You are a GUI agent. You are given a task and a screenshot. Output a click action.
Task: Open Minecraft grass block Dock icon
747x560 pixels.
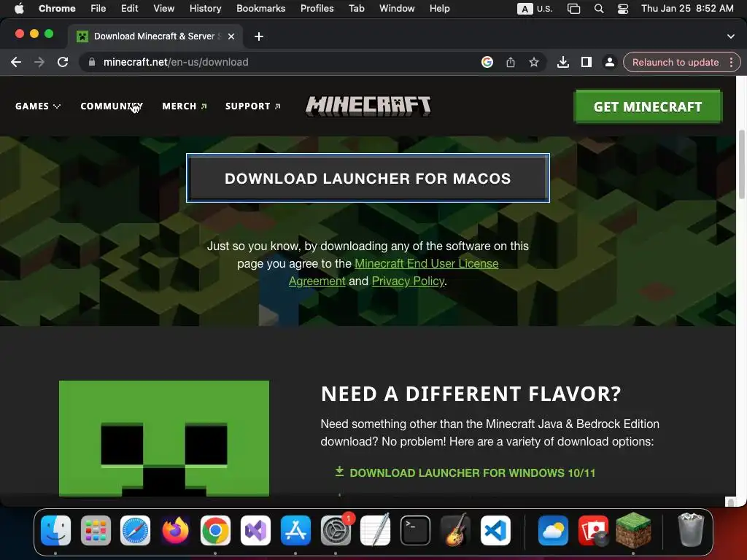point(633,530)
